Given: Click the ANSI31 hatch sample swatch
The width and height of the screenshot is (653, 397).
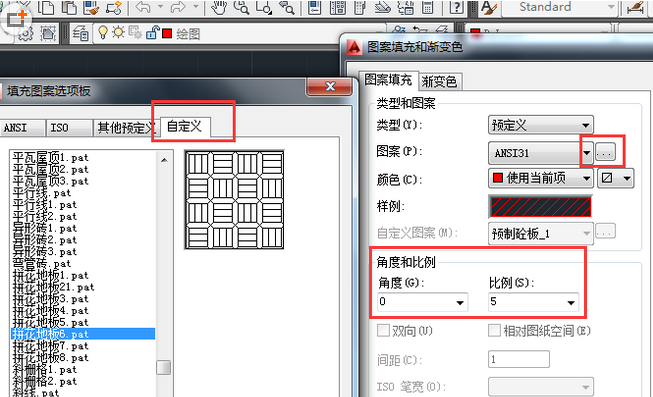Looking at the screenshot, I should coord(541,207).
